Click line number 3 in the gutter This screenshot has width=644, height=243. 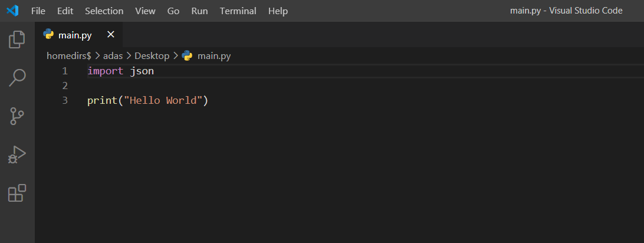(64, 100)
